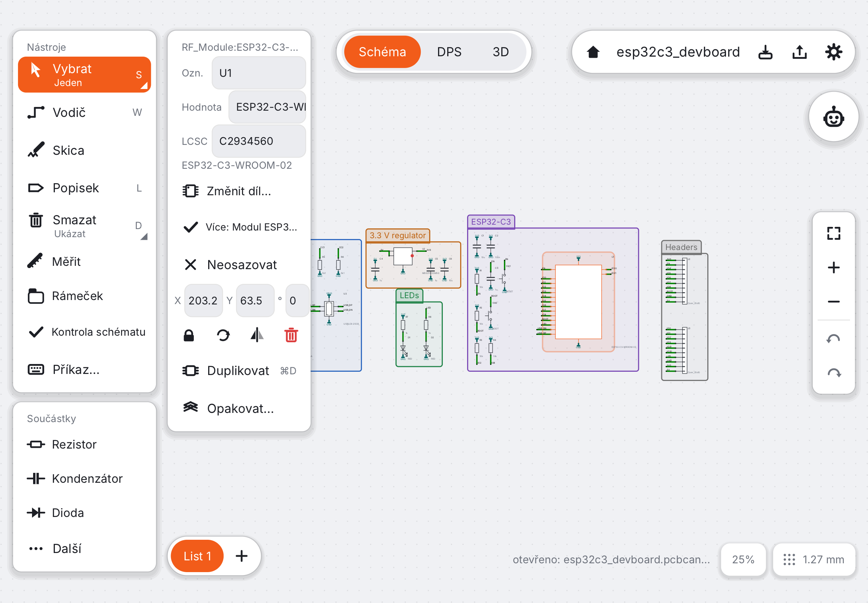This screenshot has width=868, height=603.
Task: Switch to the 3D tab
Action: (x=501, y=52)
